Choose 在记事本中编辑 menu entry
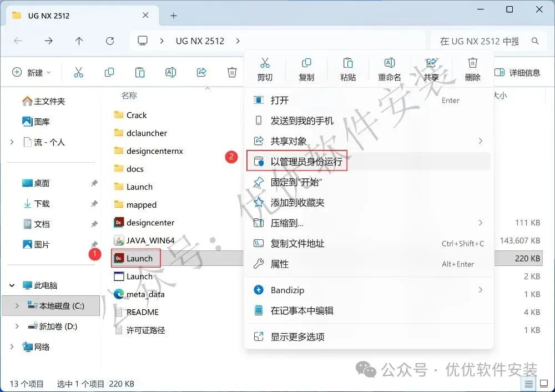Image resolution: width=555 pixels, height=392 pixels. (x=369, y=310)
